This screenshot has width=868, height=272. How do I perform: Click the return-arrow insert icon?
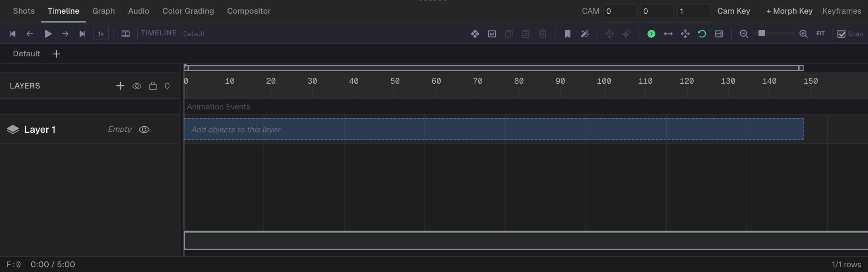coord(492,34)
